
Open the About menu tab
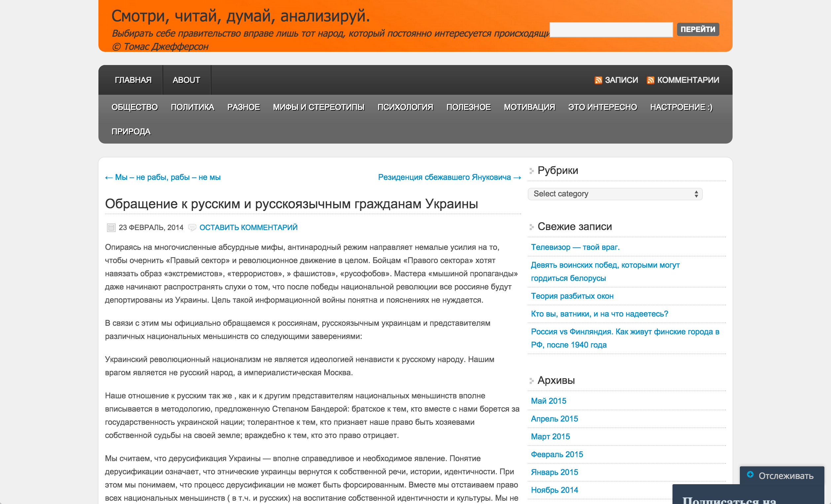coord(186,80)
